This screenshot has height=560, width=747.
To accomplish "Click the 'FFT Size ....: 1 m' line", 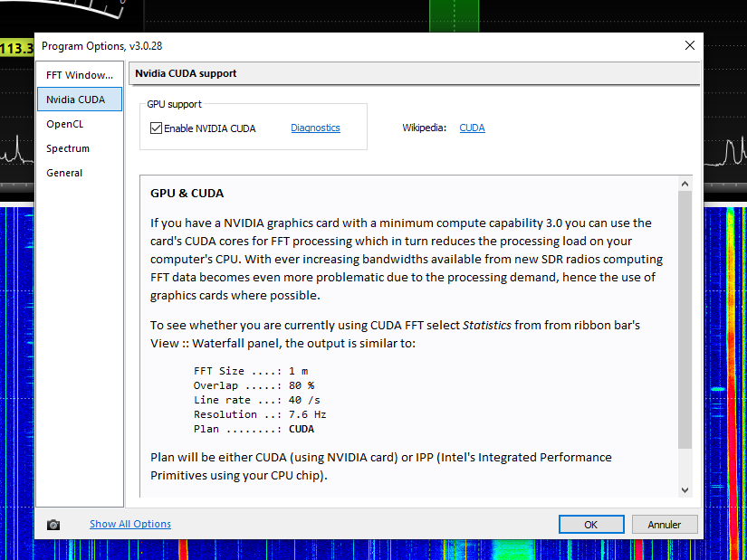I will coord(251,371).
